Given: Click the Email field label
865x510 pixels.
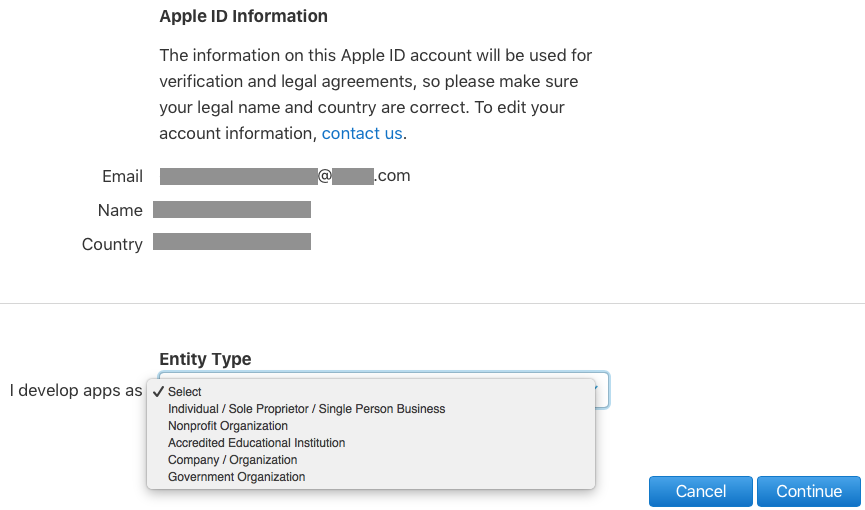Looking at the screenshot, I should coord(122,177).
